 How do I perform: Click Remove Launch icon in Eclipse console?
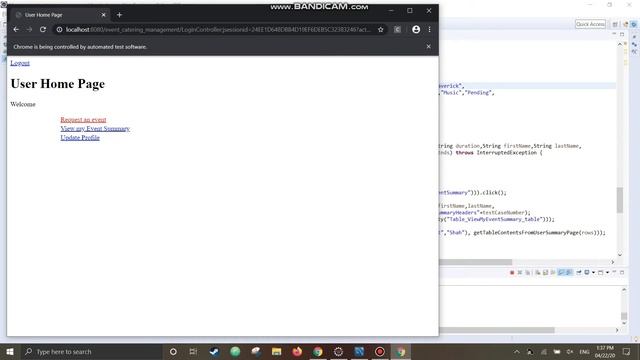[x=520, y=273]
